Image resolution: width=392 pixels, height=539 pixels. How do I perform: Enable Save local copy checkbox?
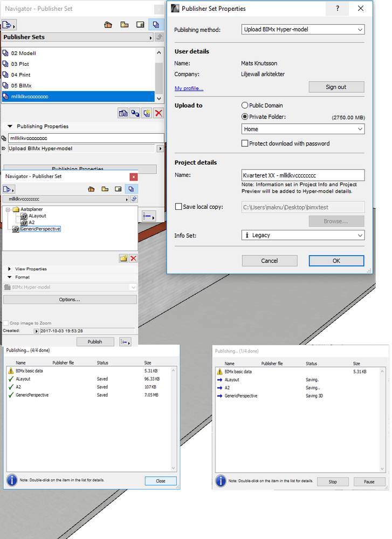click(x=178, y=207)
